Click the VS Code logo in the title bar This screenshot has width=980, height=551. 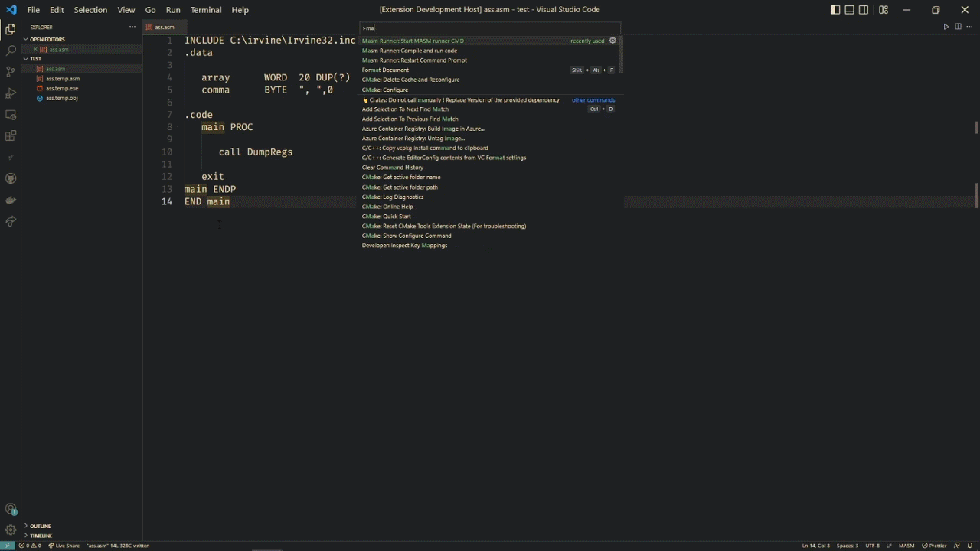click(11, 10)
